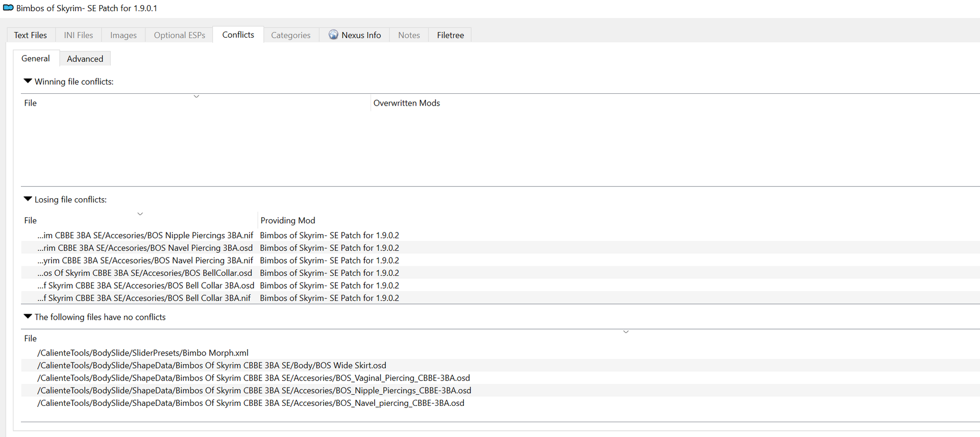Open the Optional ESPs tab
The height and width of the screenshot is (437, 980).
tap(180, 35)
